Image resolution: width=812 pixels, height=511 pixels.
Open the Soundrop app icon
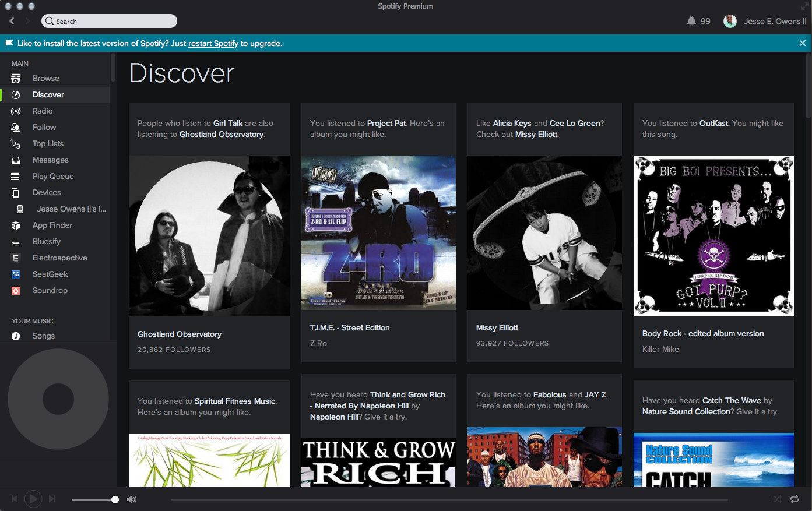tap(16, 291)
